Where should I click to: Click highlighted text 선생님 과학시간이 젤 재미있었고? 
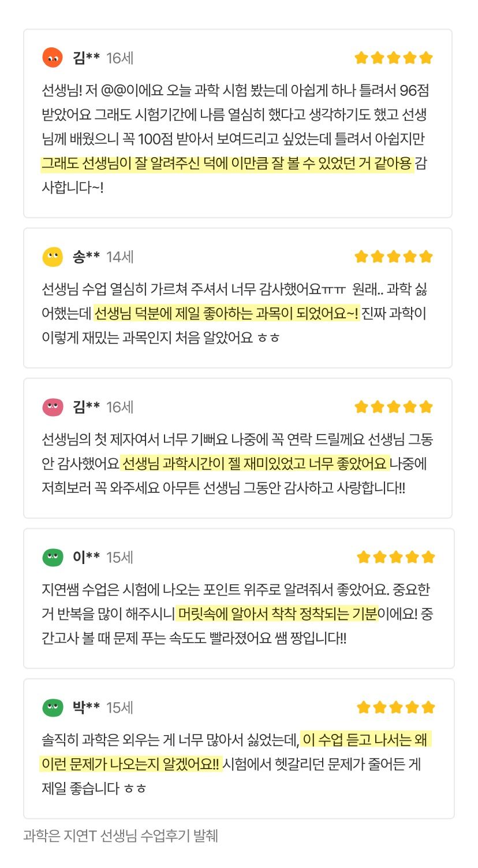(x=254, y=463)
